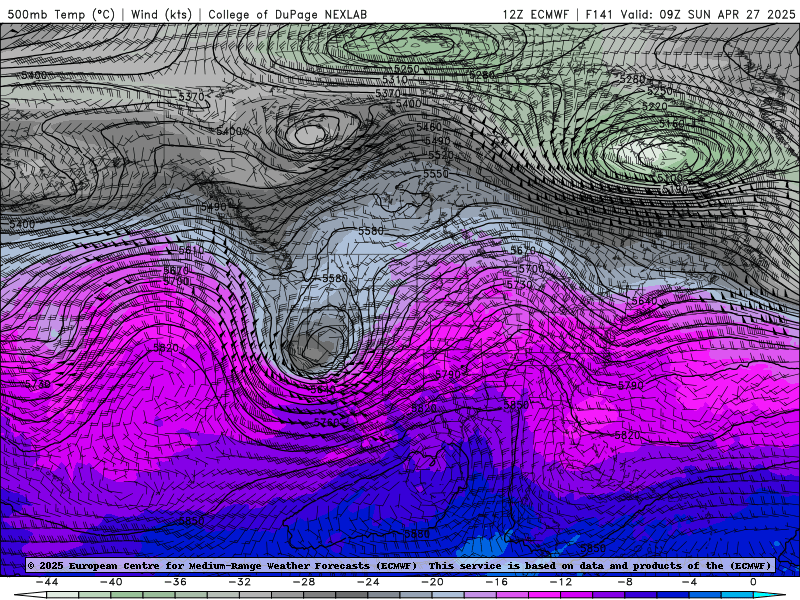Viewport: 800px width, 600px height.
Task: Click the "Wind (kts)" header label
Action: [161, 14]
